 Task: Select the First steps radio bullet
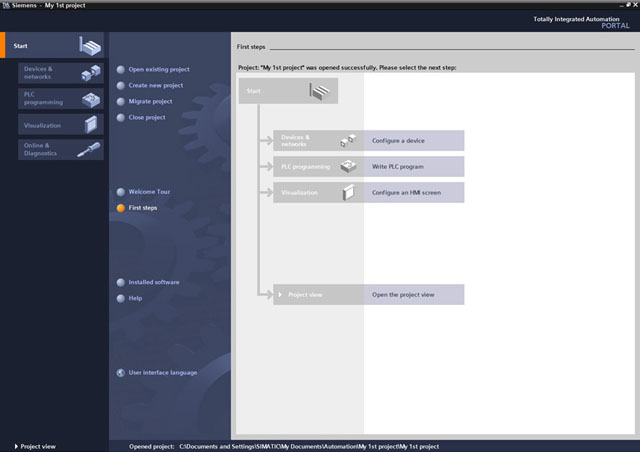click(121, 208)
